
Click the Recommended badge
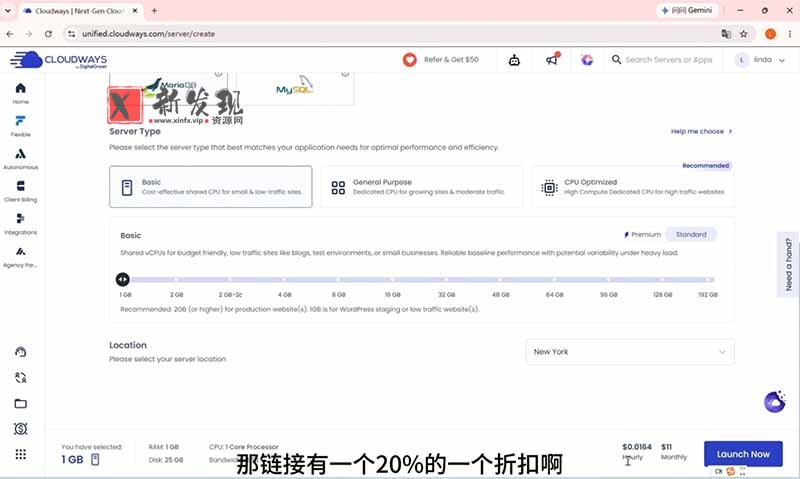(x=706, y=166)
